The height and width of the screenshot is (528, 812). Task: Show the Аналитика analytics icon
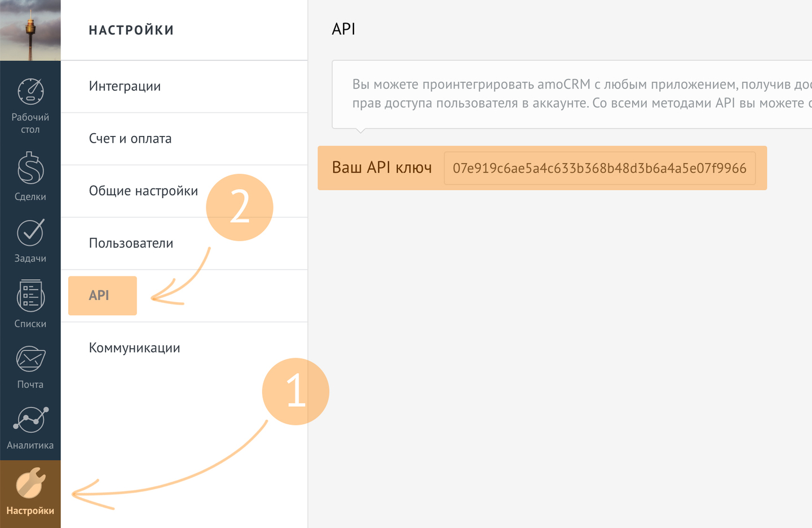point(30,420)
